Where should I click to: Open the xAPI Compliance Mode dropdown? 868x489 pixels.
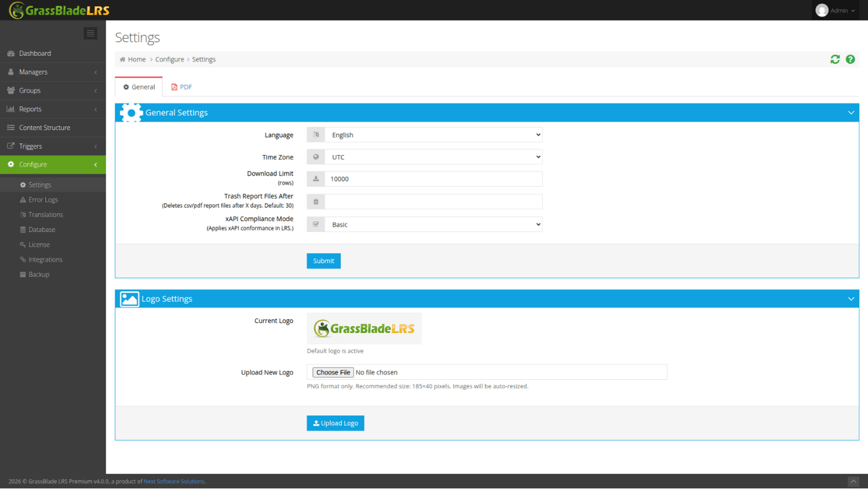(x=433, y=224)
